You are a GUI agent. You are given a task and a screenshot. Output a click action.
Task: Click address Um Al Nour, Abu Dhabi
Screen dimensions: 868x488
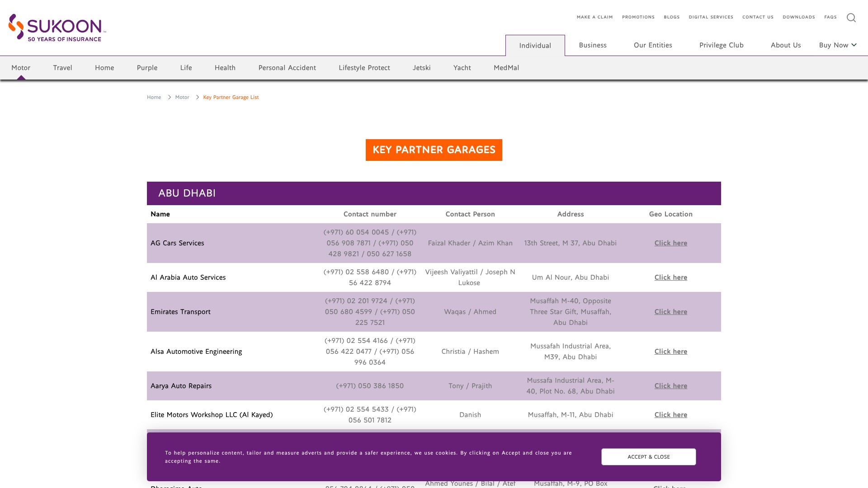(x=571, y=277)
